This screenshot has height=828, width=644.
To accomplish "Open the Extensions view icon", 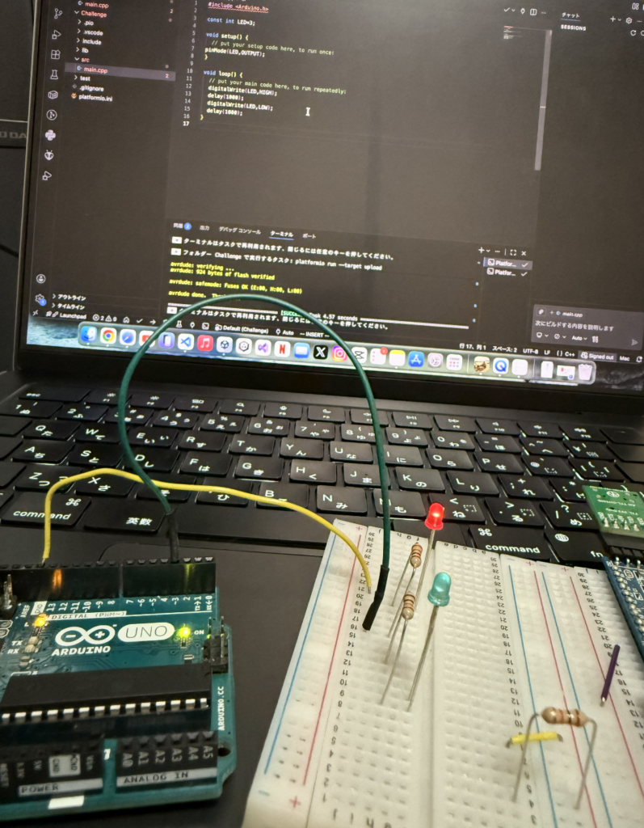I will (55, 54).
